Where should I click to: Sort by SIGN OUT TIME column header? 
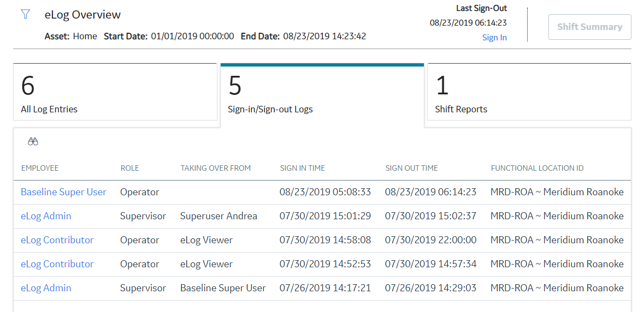411,168
